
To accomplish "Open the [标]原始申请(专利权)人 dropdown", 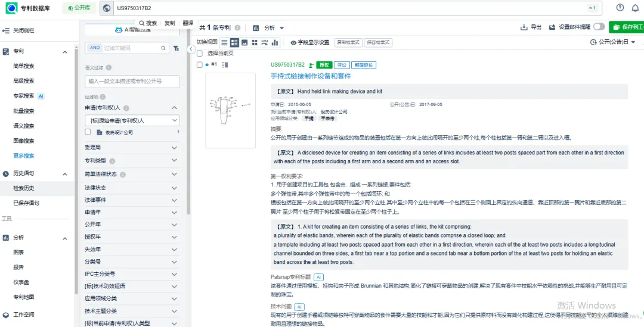I will click(132, 121).
